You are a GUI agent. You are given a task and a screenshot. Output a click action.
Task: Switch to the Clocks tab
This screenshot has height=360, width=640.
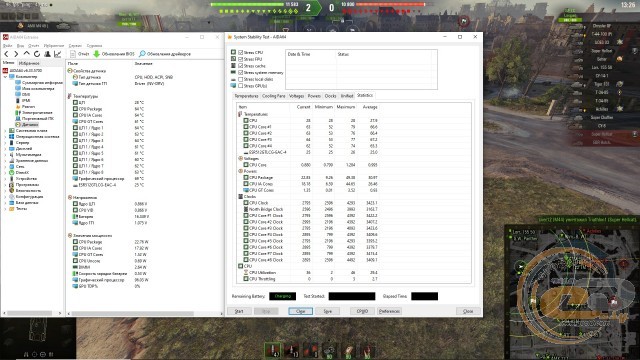tap(331, 96)
